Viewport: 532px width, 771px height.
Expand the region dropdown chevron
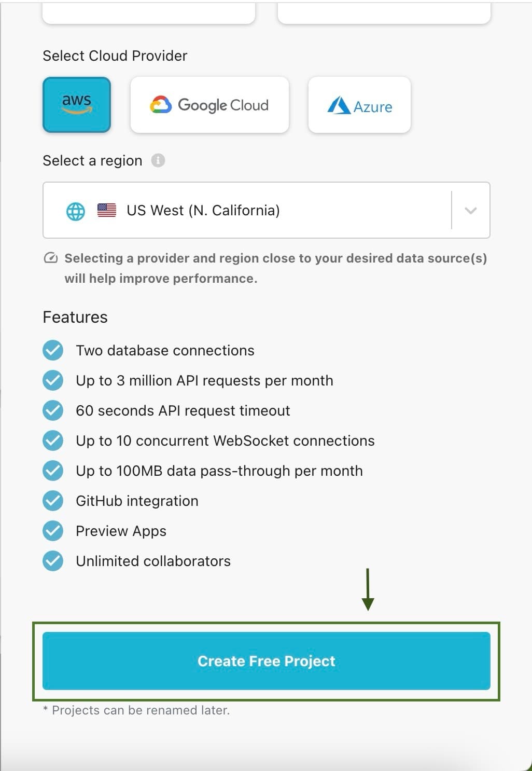click(470, 211)
